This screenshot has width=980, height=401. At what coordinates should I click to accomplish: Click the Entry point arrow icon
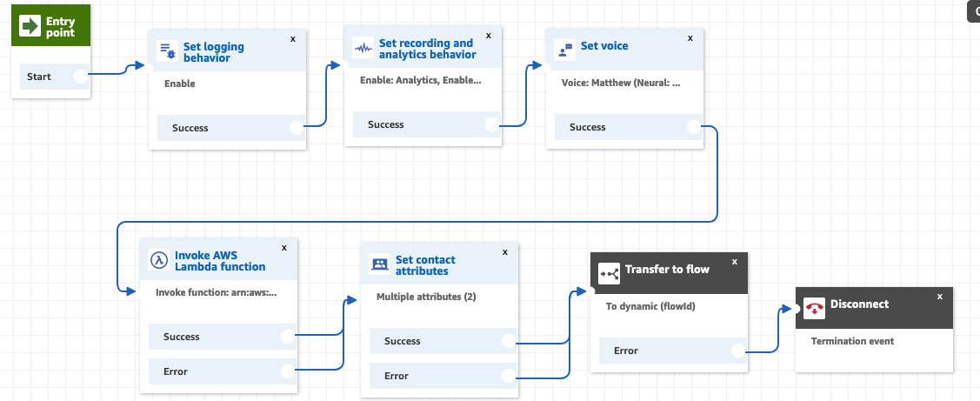(x=30, y=26)
